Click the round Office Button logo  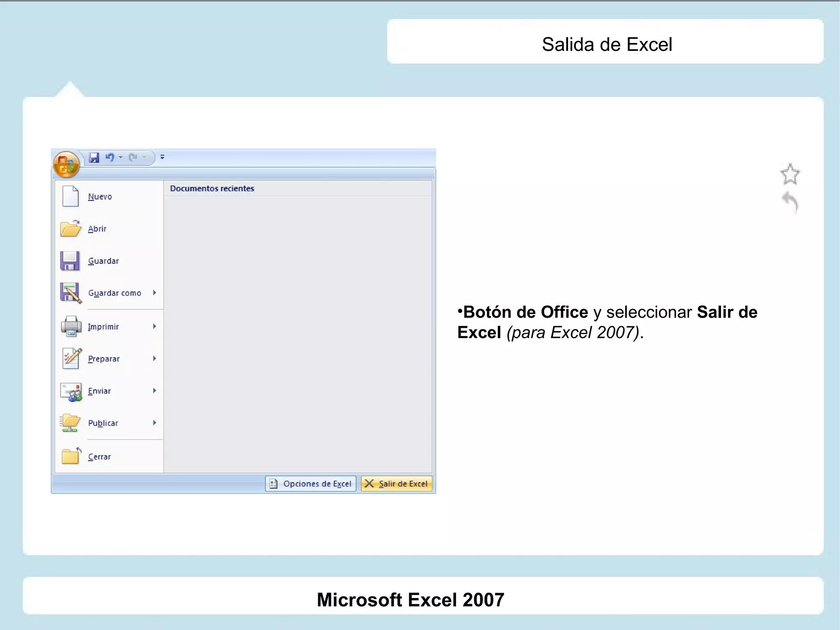[x=66, y=165]
